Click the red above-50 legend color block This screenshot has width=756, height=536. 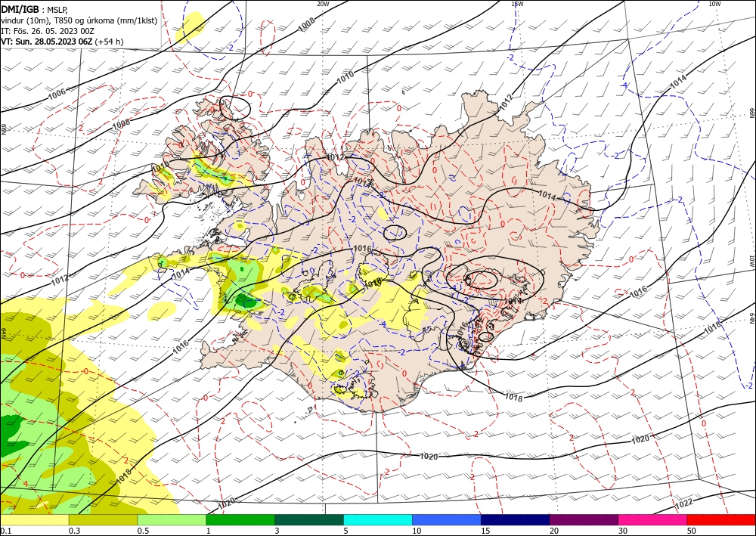click(721, 519)
